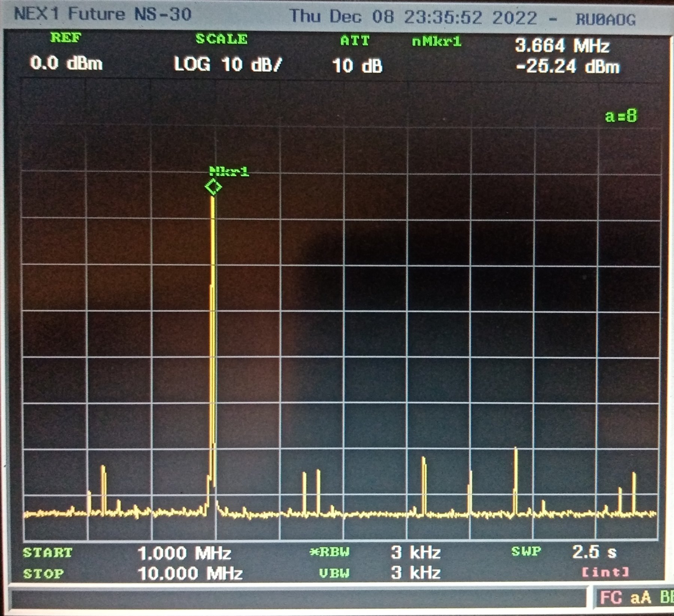This screenshot has width=674, height=616.
Task: Click the 10.000 MHz stop frequency value
Action: click(190, 573)
